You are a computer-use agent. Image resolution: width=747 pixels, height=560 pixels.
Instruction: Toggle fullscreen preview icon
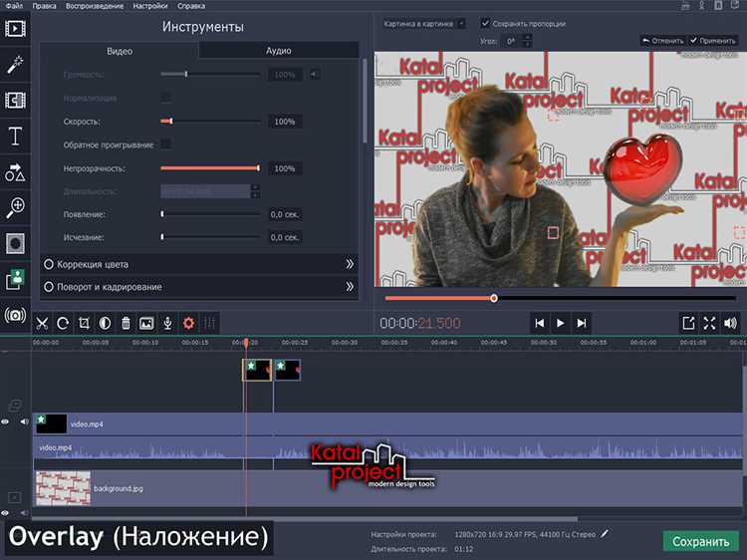(710, 323)
